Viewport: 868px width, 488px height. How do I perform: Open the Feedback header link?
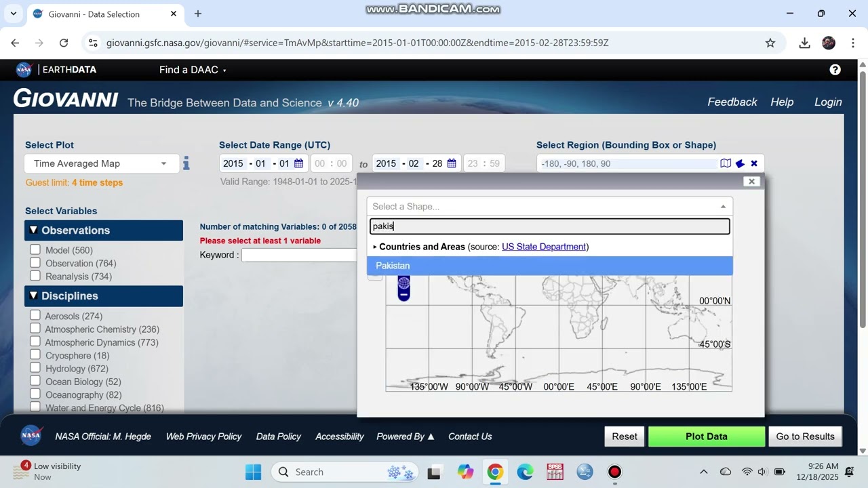732,102
